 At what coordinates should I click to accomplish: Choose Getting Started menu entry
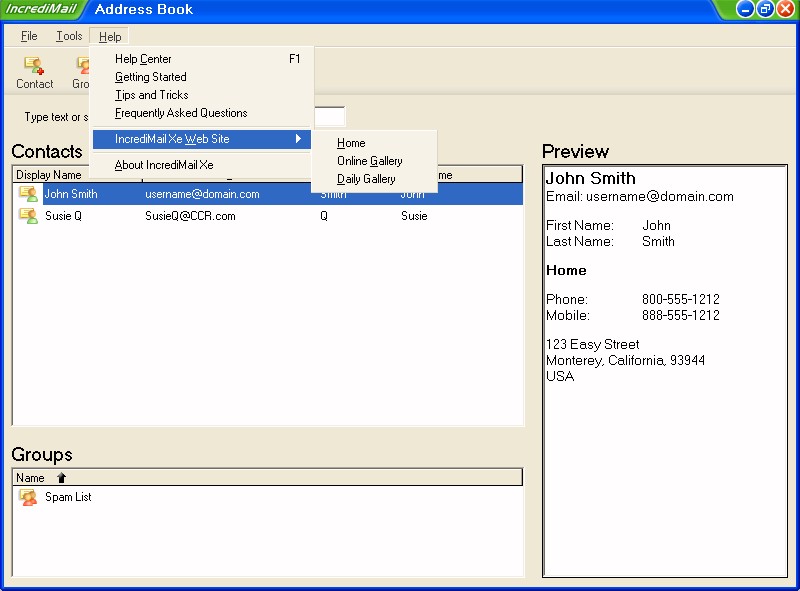click(150, 77)
